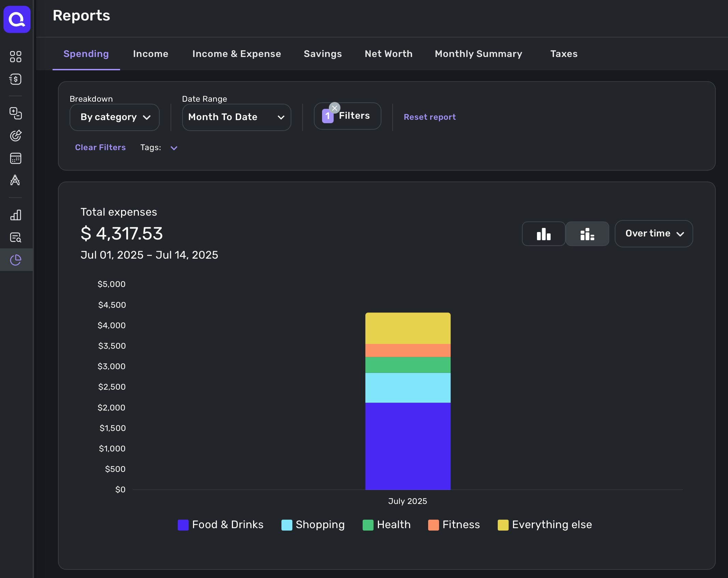Select the pie chart reports icon in sidebar
The width and height of the screenshot is (728, 578).
(x=16, y=260)
